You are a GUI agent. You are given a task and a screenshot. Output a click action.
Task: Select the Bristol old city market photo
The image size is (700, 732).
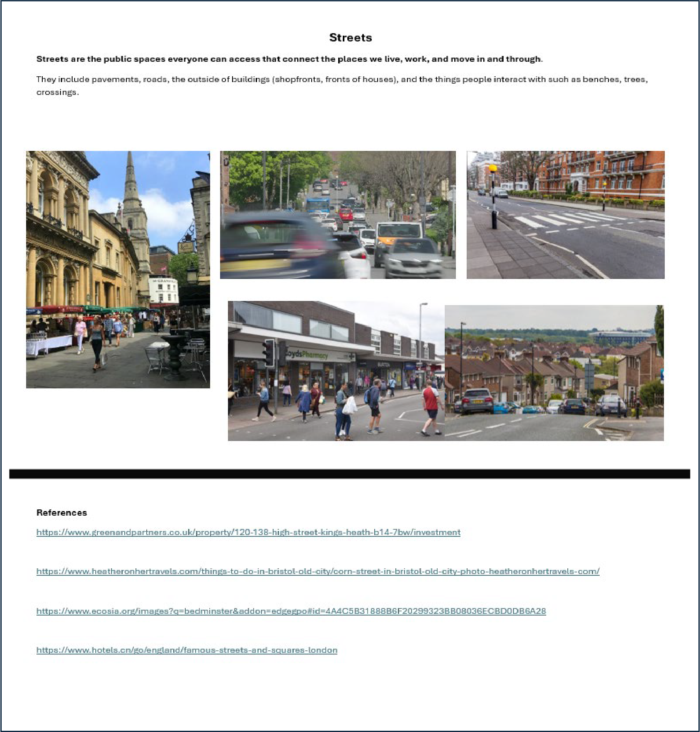118,269
